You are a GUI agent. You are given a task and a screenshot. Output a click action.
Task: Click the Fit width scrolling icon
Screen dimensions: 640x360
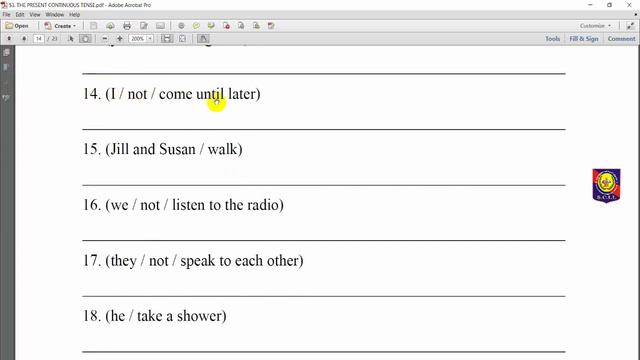click(167, 38)
